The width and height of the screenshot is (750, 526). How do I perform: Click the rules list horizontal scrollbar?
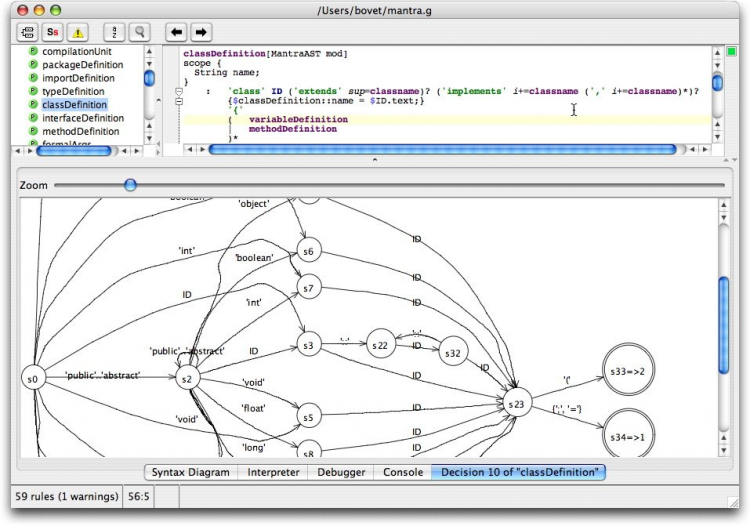(x=74, y=151)
